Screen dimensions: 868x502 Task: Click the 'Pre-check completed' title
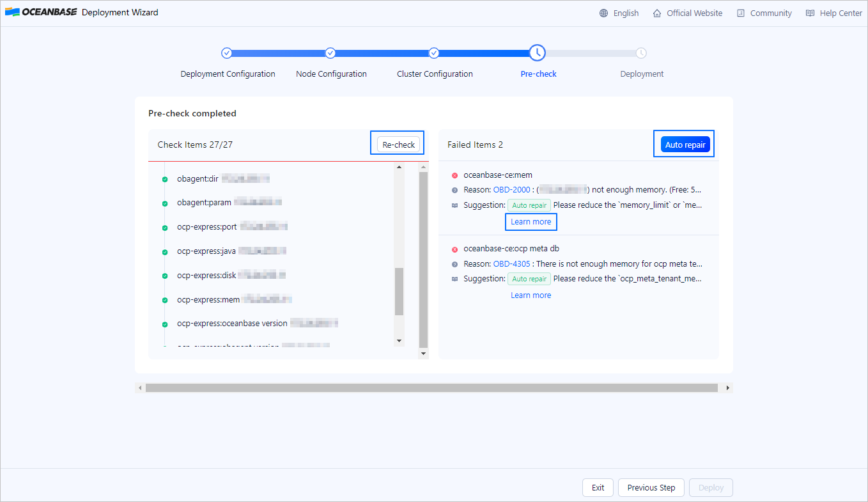tap(192, 113)
